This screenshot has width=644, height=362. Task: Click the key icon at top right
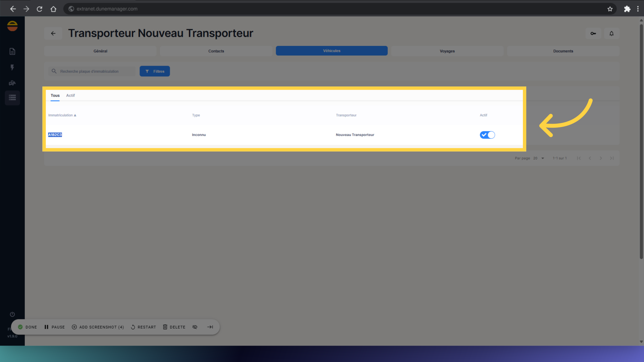593,33
